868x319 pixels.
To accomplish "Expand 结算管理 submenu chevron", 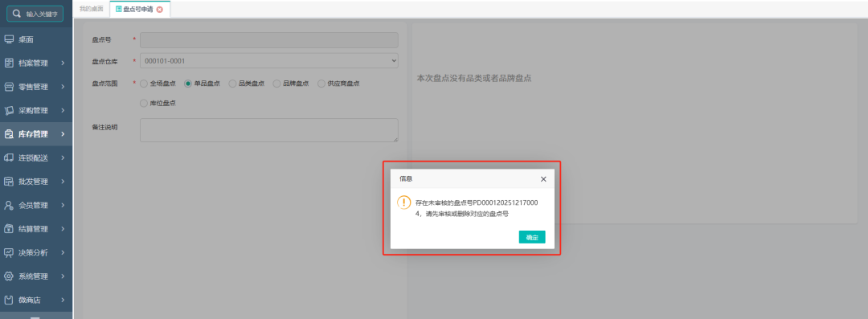I will pyautogui.click(x=63, y=229).
